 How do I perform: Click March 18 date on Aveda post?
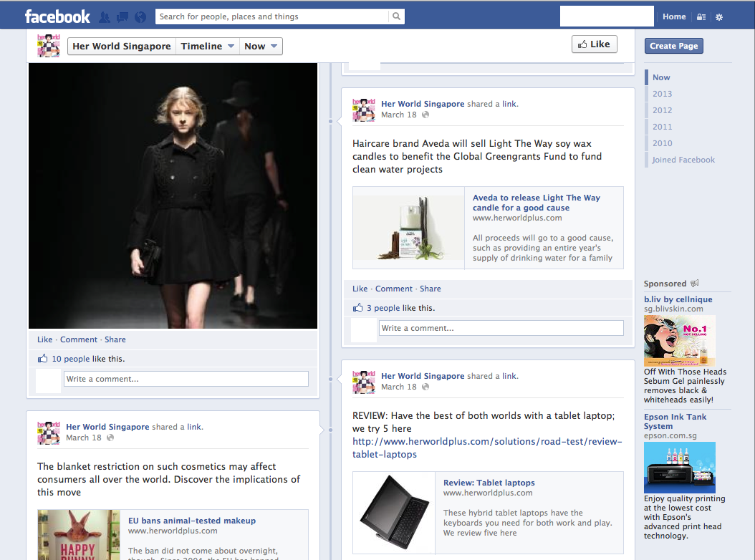399,115
